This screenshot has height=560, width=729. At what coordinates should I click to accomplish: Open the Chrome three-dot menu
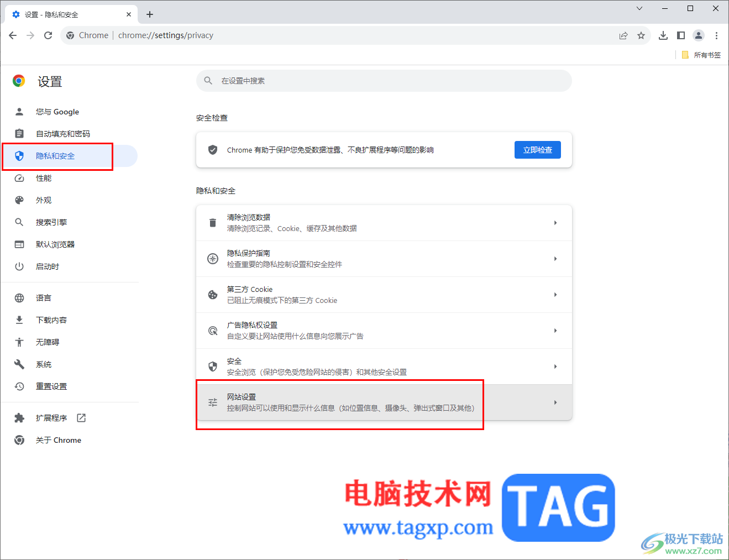pyautogui.click(x=716, y=35)
